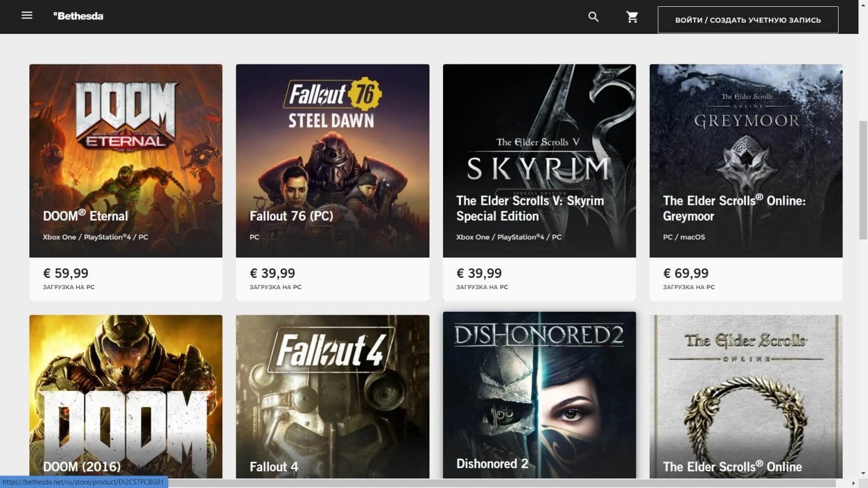Open the hamburger navigation menu
Screen dimensions: 868x488
click(x=27, y=15)
